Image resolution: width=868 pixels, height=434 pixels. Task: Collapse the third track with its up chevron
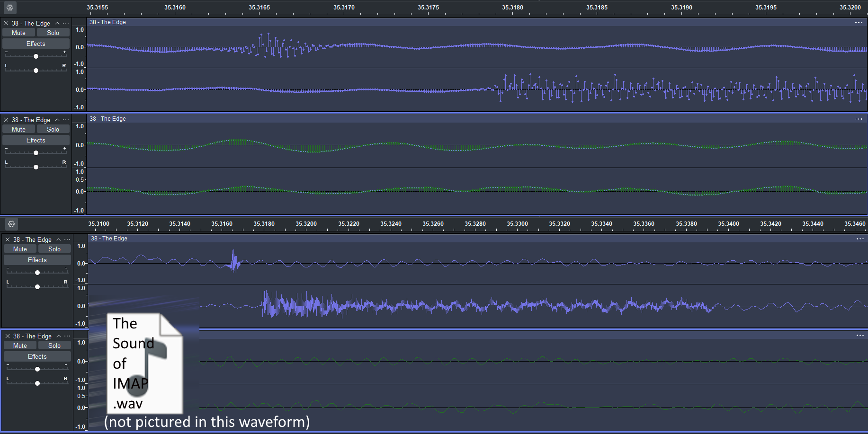[58, 239]
